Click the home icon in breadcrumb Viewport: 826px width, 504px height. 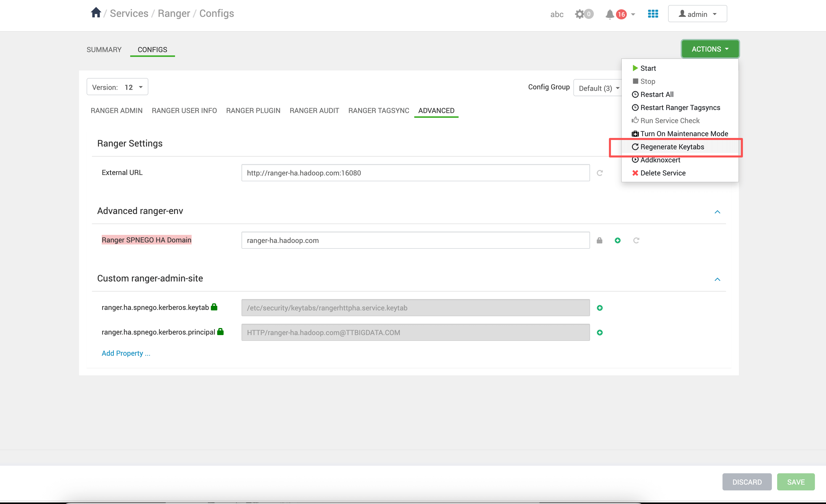coord(96,13)
